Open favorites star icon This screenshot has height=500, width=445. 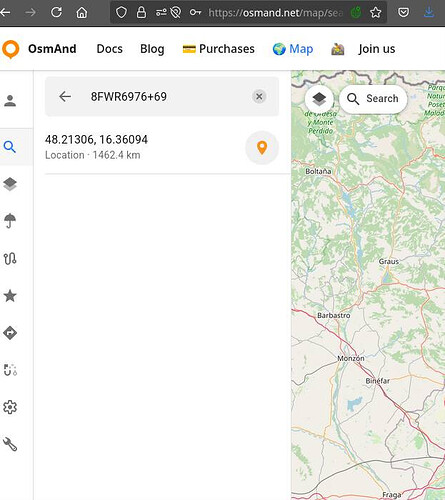coord(10,296)
